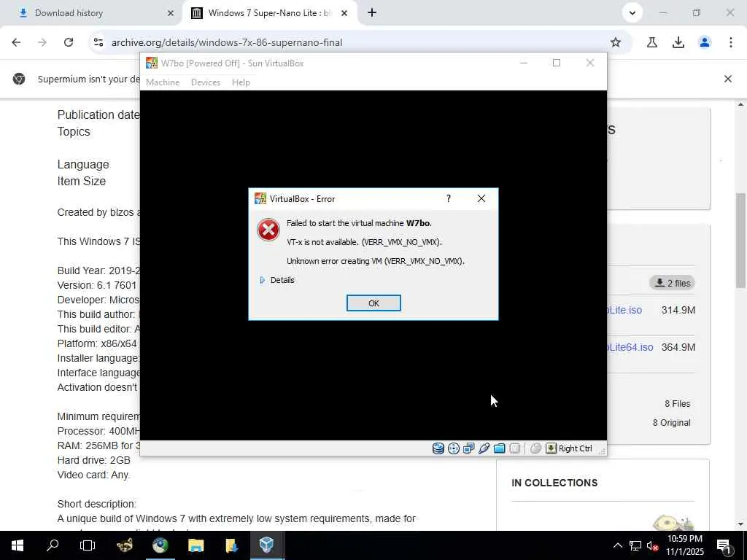
Task: Click the taskbar clock showing 10:59 PM
Action: coord(684,545)
